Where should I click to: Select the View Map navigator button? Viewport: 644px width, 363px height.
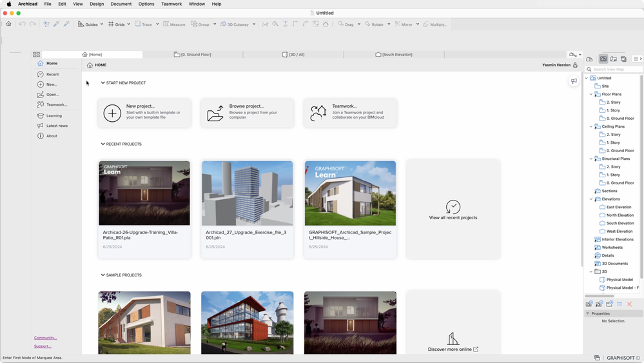[603, 59]
